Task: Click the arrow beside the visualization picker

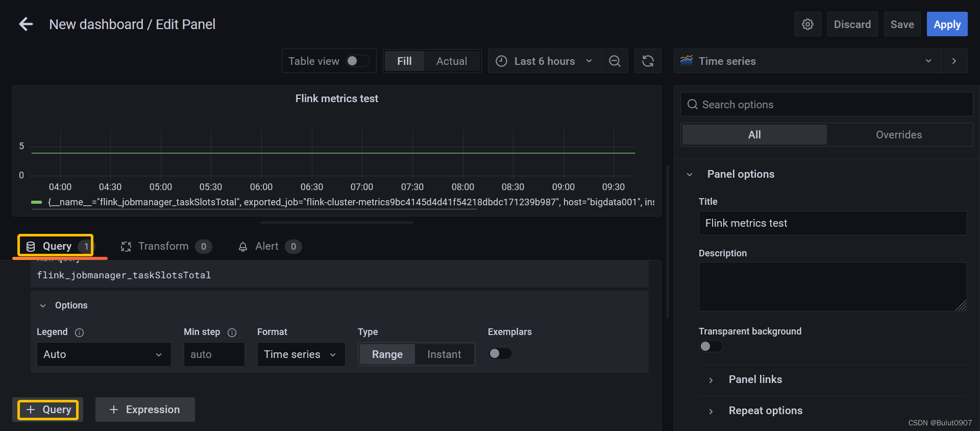Action: [954, 61]
